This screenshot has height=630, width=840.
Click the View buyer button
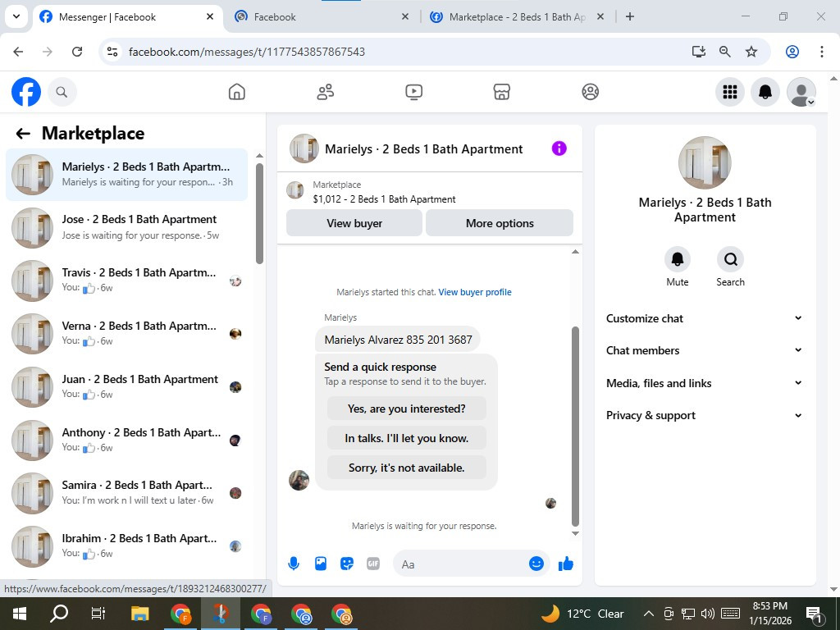[x=354, y=223]
